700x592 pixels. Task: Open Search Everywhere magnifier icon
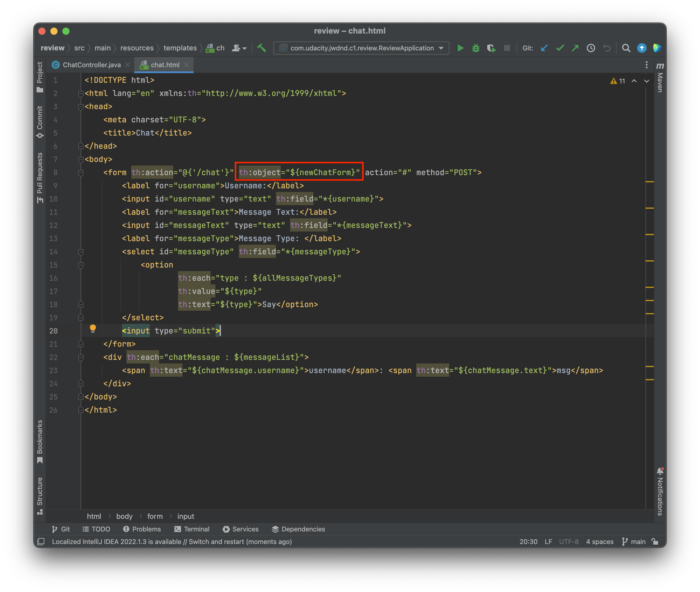pyautogui.click(x=626, y=48)
